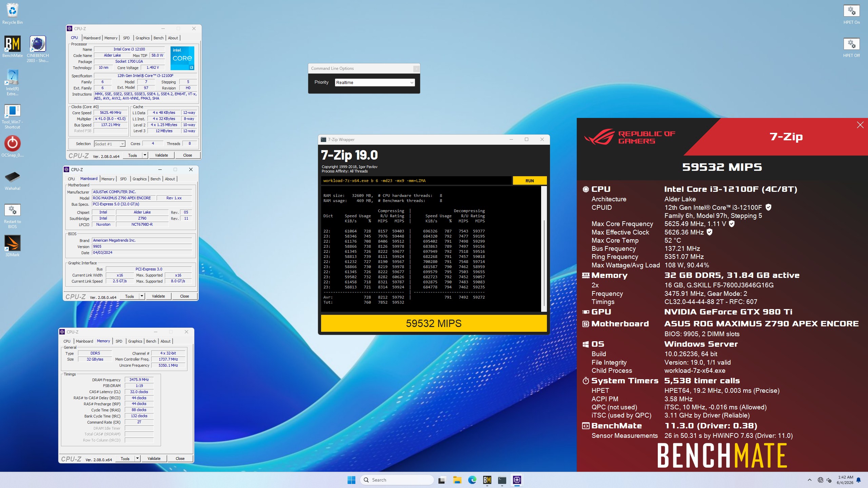Image resolution: width=868 pixels, height=488 pixels.
Task: Open the 3DMark desktop shortcut
Action: click(13, 246)
